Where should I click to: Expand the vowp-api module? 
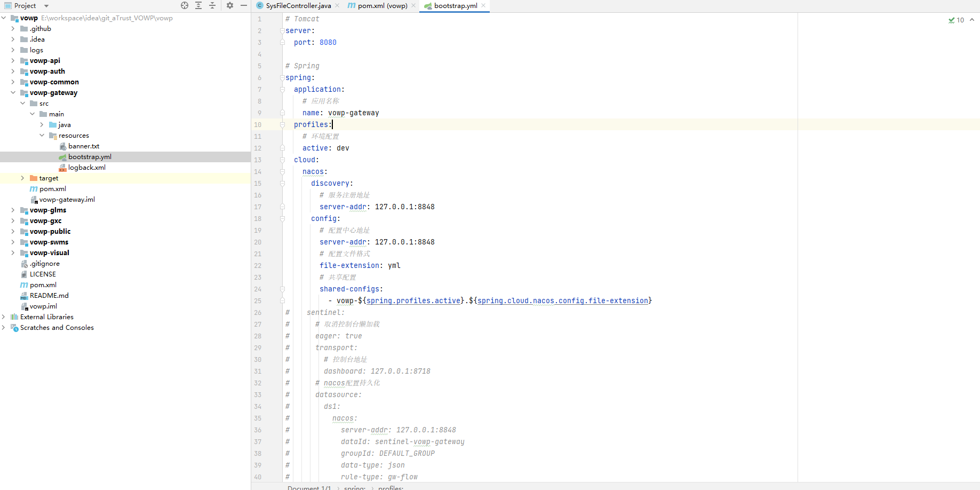coord(13,60)
